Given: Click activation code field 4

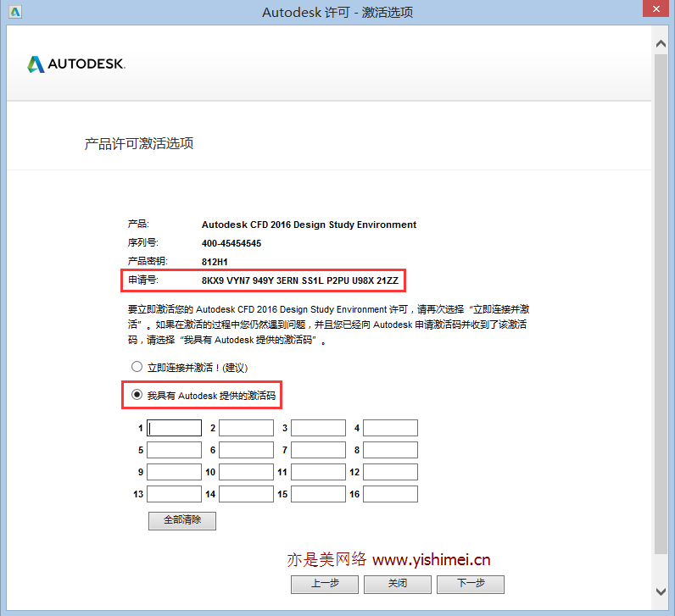Looking at the screenshot, I should click(x=390, y=428).
